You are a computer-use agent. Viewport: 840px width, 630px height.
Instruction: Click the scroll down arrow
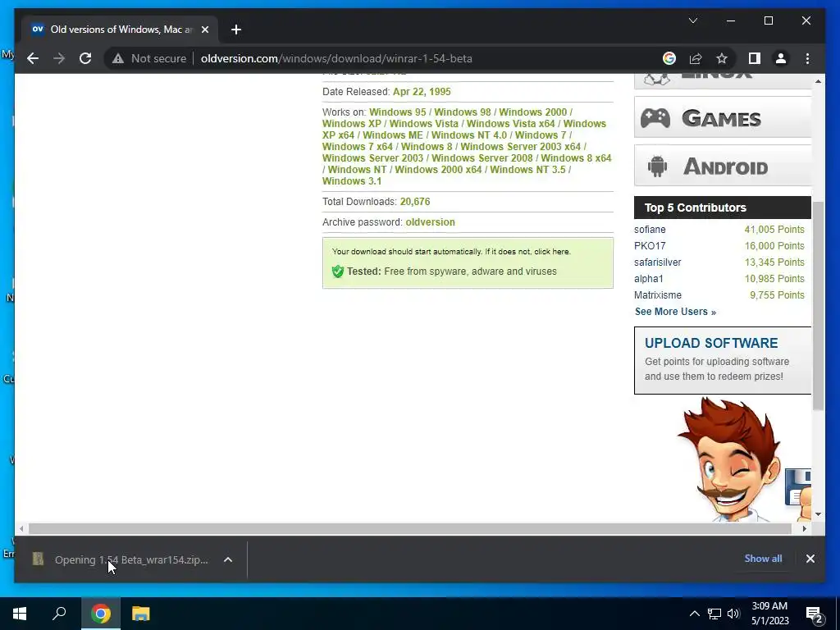(818, 514)
